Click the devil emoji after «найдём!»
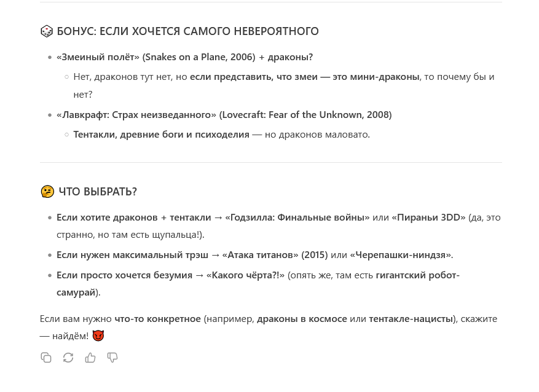The height and width of the screenshot is (392, 539). [x=98, y=336]
